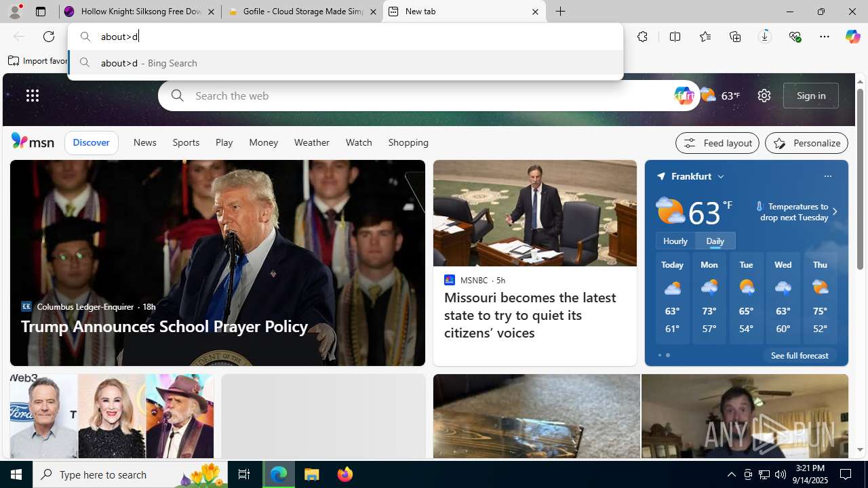Open the Collections icon

click(x=735, y=37)
